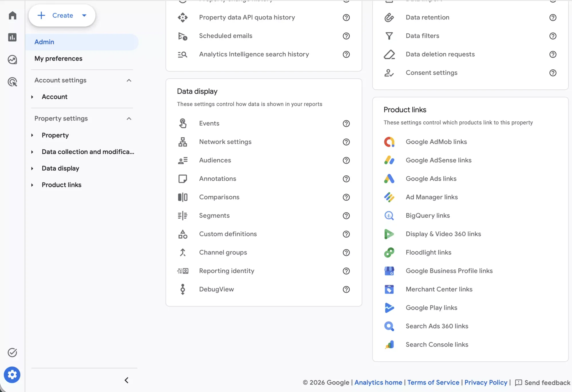Viewport: 572px width, 392px height.
Task: Open the Network settings entry
Action: click(225, 142)
